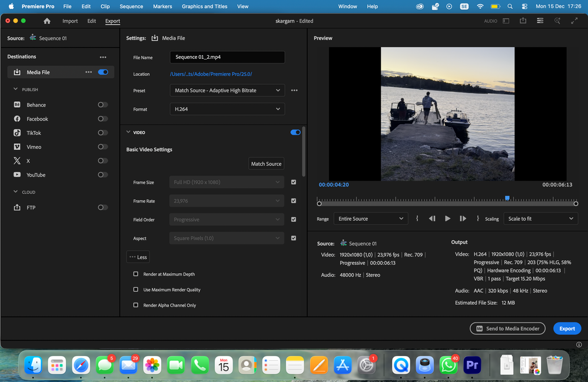Screen dimensions: 588x382
Task: Click the blue playhead on preview timeline
Action: coord(507,198)
